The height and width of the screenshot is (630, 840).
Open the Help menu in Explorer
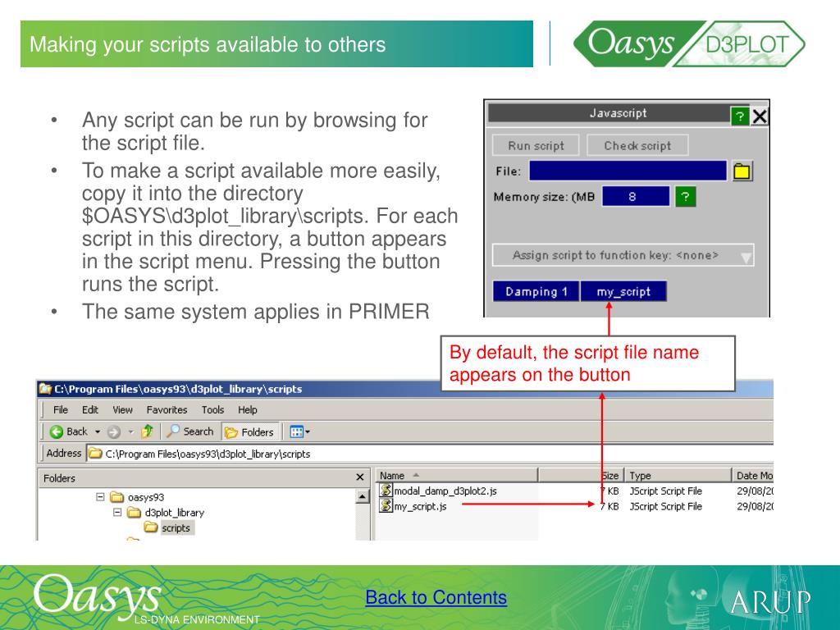point(248,410)
